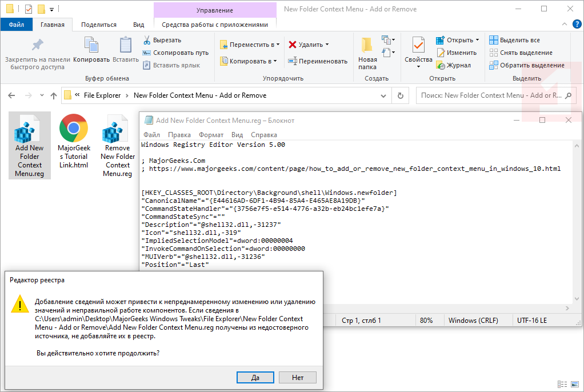
Task: Click the Свойства checkmark icon
Action: (418, 45)
